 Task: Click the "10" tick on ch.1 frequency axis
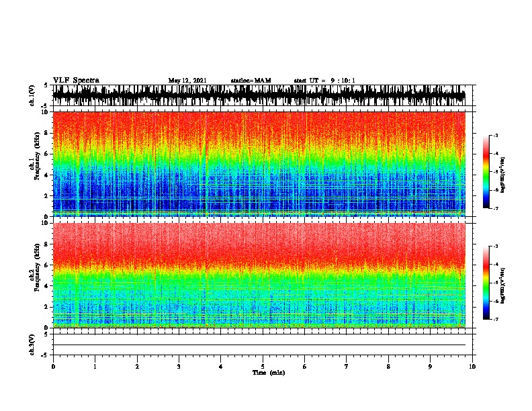[46, 112]
